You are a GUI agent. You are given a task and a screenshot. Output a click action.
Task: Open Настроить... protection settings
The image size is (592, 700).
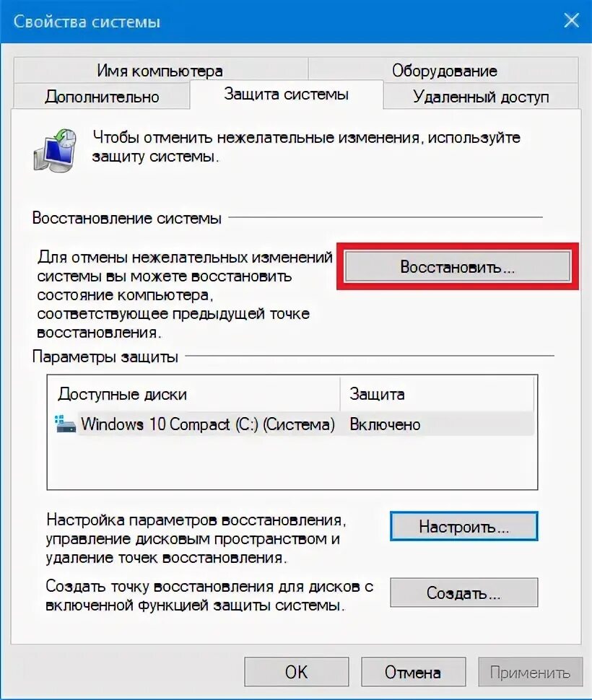[464, 526]
